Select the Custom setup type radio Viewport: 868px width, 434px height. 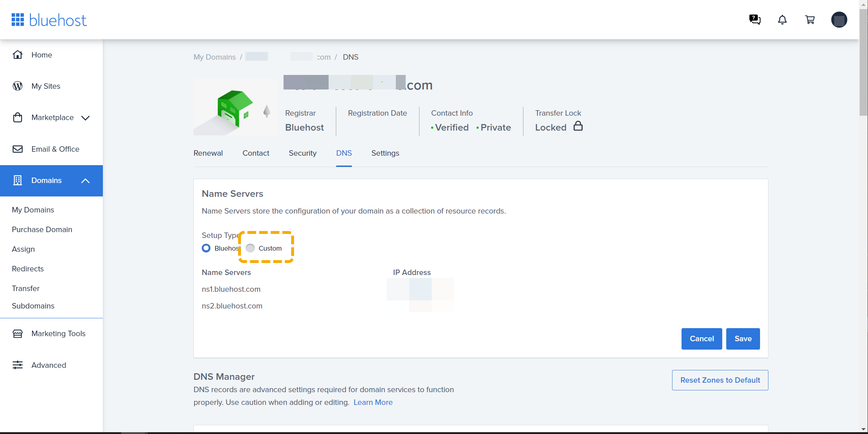click(x=250, y=248)
